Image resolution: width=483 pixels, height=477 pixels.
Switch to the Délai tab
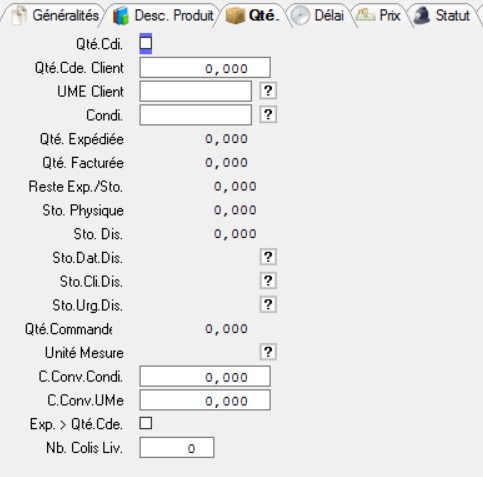point(318,16)
